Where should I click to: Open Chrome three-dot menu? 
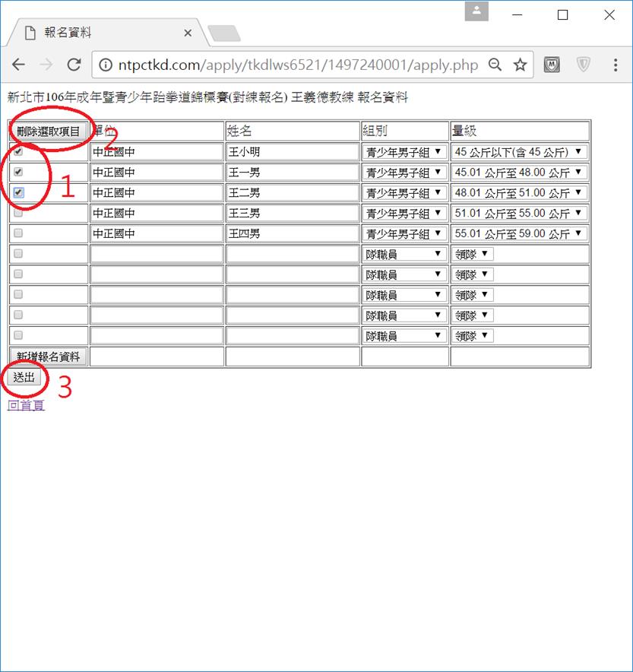coord(616,65)
